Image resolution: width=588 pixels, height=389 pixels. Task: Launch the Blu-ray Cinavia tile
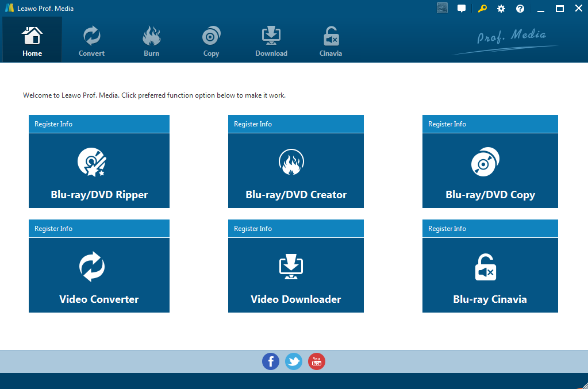click(490, 275)
